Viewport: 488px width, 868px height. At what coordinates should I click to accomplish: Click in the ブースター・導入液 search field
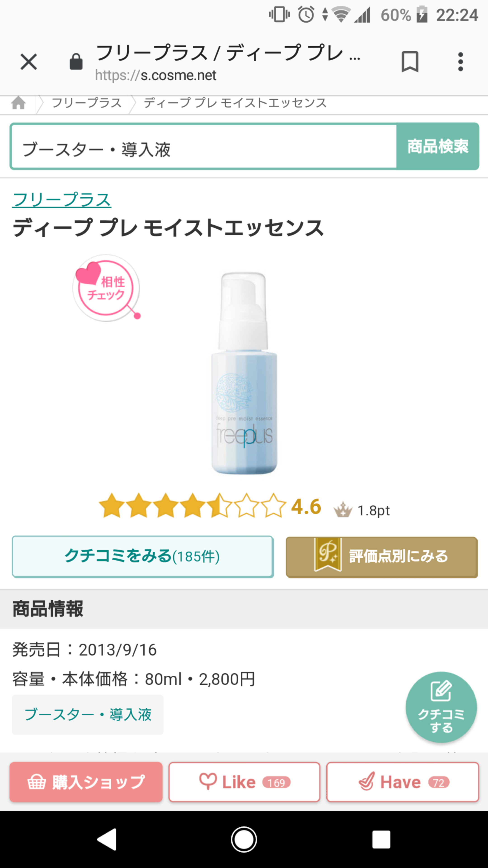204,146
